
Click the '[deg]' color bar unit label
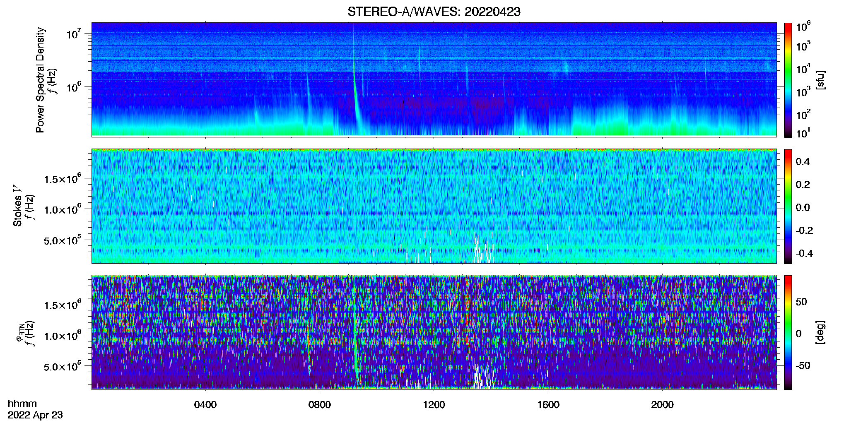point(820,332)
